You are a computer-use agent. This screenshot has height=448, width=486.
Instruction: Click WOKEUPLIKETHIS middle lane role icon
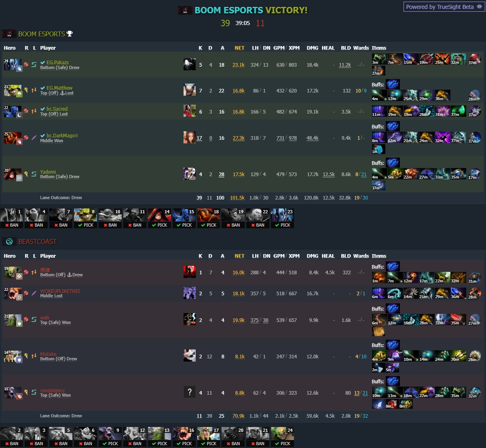34,292
